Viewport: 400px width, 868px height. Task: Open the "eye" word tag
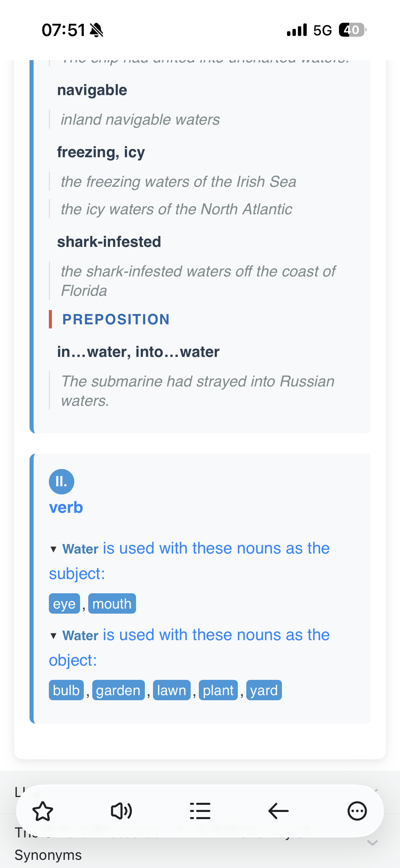click(x=64, y=604)
